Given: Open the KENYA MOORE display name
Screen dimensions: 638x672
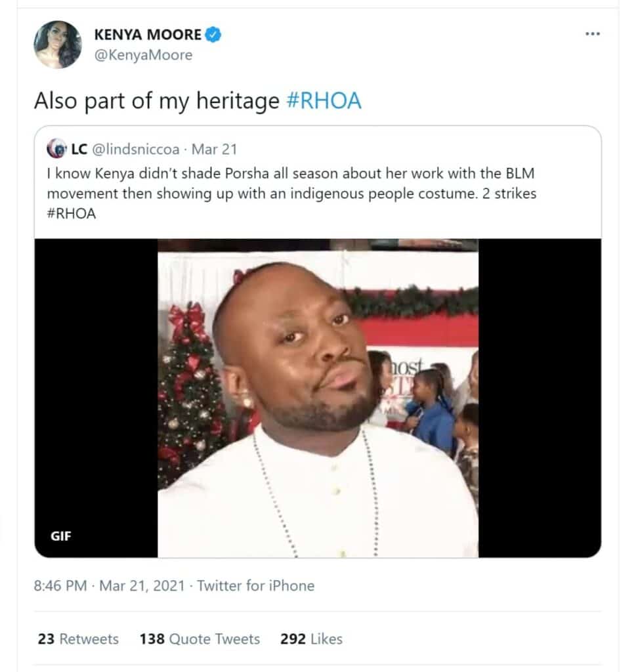Looking at the screenshot, I should [149, 34].
